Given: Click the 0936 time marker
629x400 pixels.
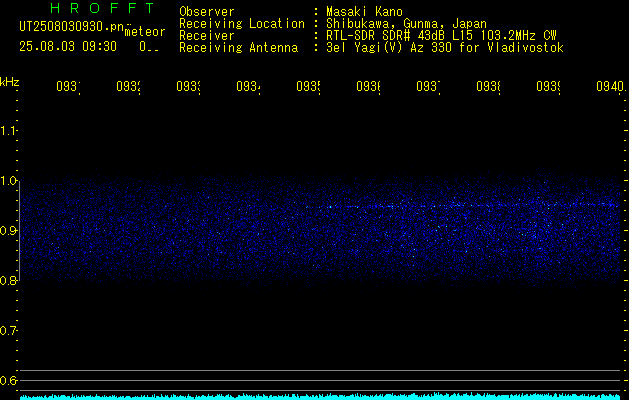Looking at the screenshot, I should point(368,86).
